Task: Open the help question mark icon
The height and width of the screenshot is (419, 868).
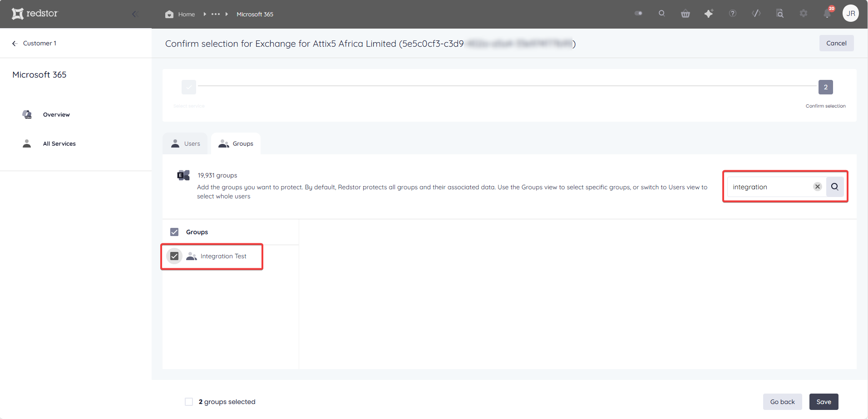Action: click(733, 14)
